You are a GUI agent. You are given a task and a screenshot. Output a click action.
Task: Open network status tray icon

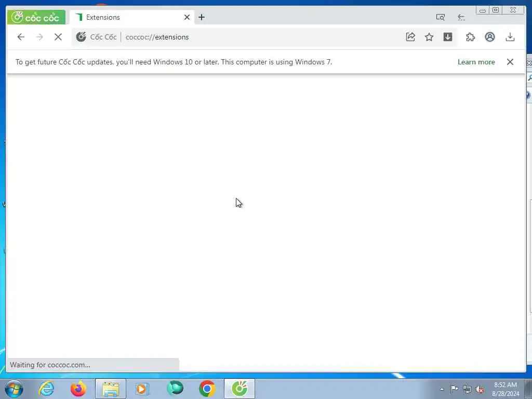click(467, 389)
